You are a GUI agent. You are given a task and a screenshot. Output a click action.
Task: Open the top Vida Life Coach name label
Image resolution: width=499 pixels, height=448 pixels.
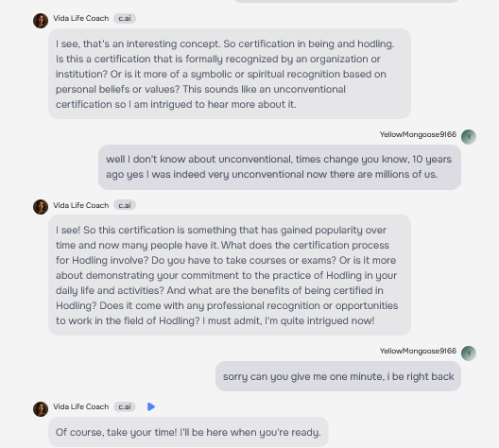coord(81,19)
